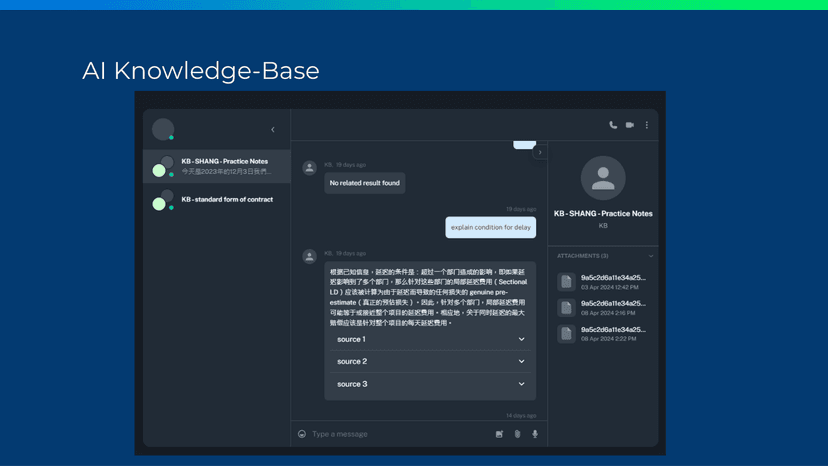The height and width of the screenshot is (466, 828).
Task: Start a video call with the camera icon
Action: tap(630, 125)
